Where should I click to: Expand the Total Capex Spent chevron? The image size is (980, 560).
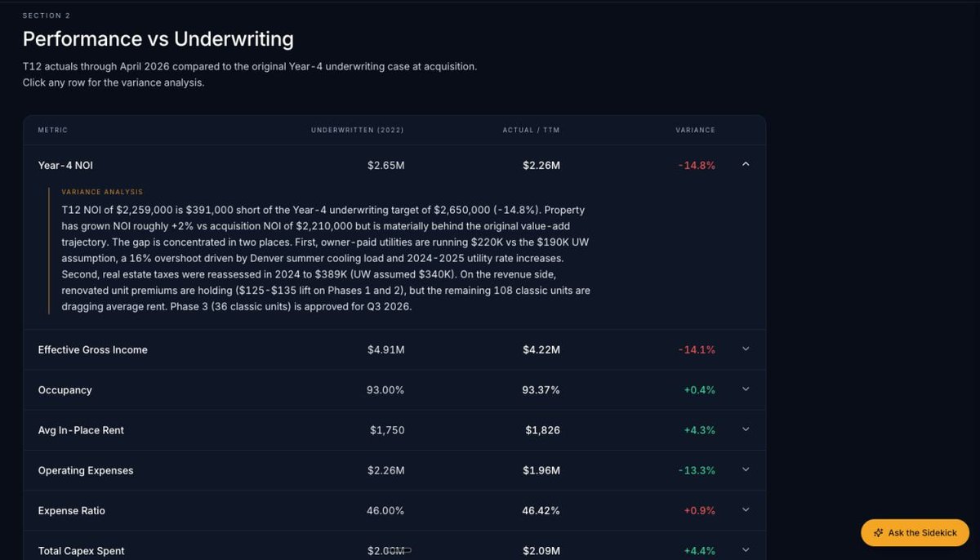(x=746, y=550)
